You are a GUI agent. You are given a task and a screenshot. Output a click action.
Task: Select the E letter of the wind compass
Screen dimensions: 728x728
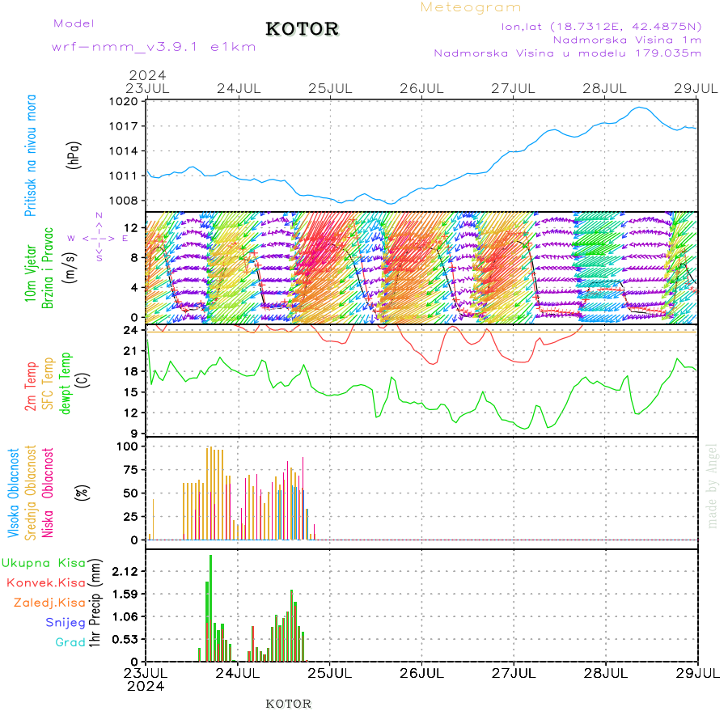[125, 239]
